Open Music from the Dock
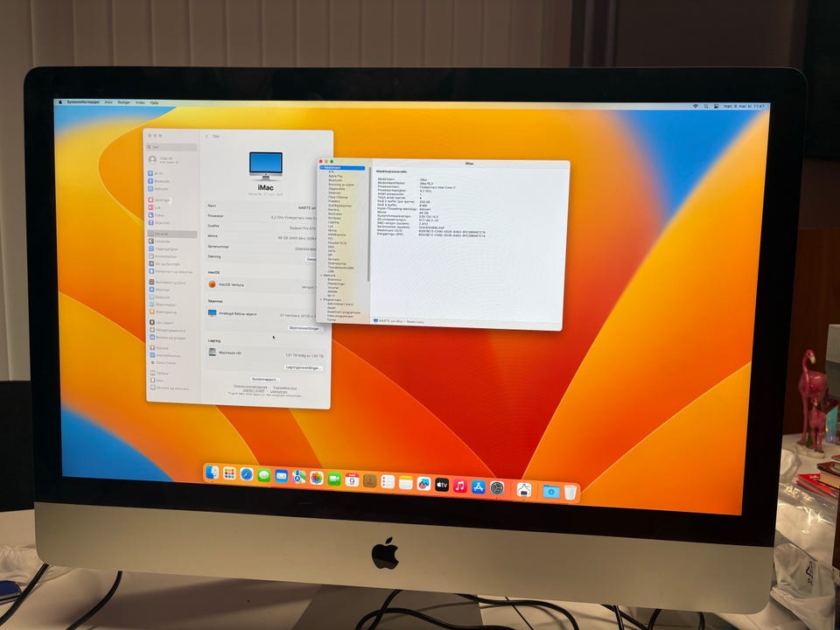 [x=460, y=486]
